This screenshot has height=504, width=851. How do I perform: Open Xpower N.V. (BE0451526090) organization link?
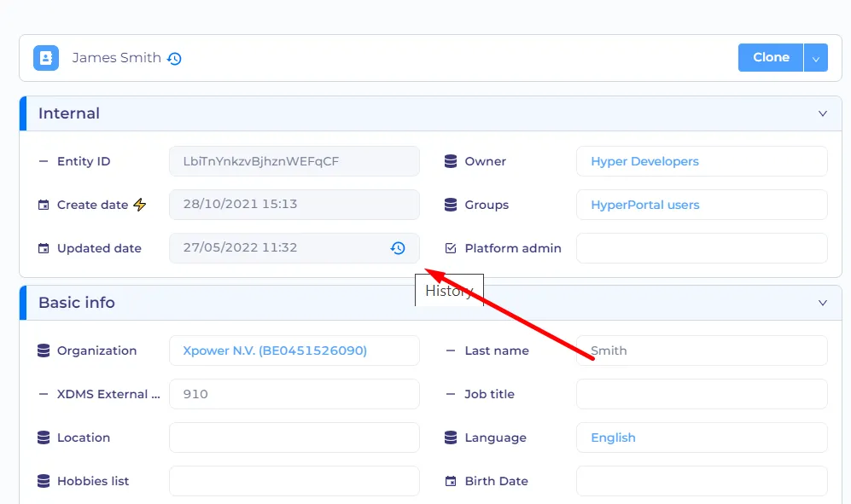(x=275, y=350)
